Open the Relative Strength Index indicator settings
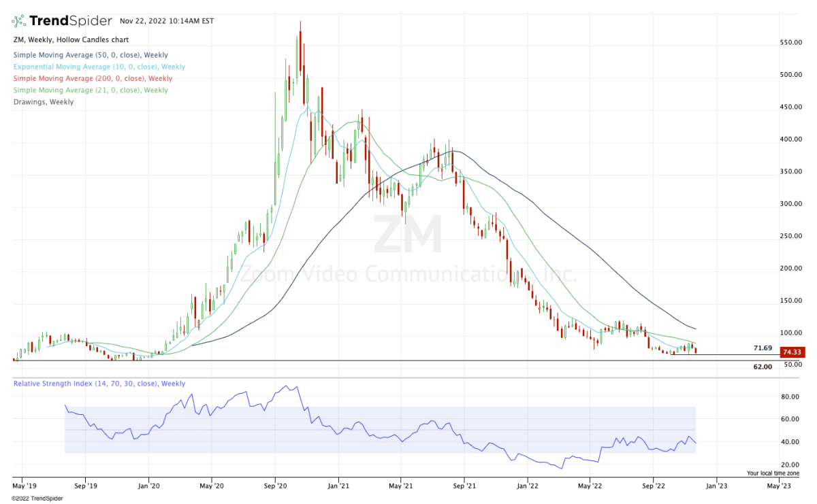The height and width of the screenshot is (504, 817). pyautogui.click(x=99, y=384)
